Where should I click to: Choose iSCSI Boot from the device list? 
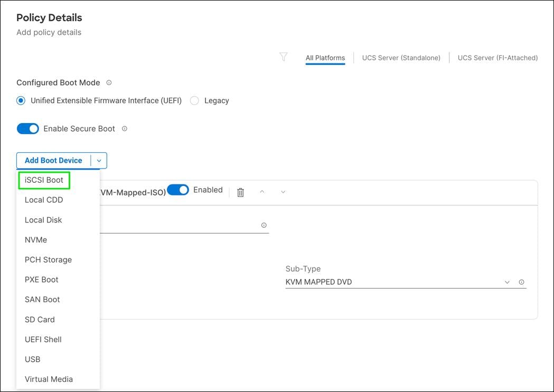pyautogui.click(x=44, y=180)
